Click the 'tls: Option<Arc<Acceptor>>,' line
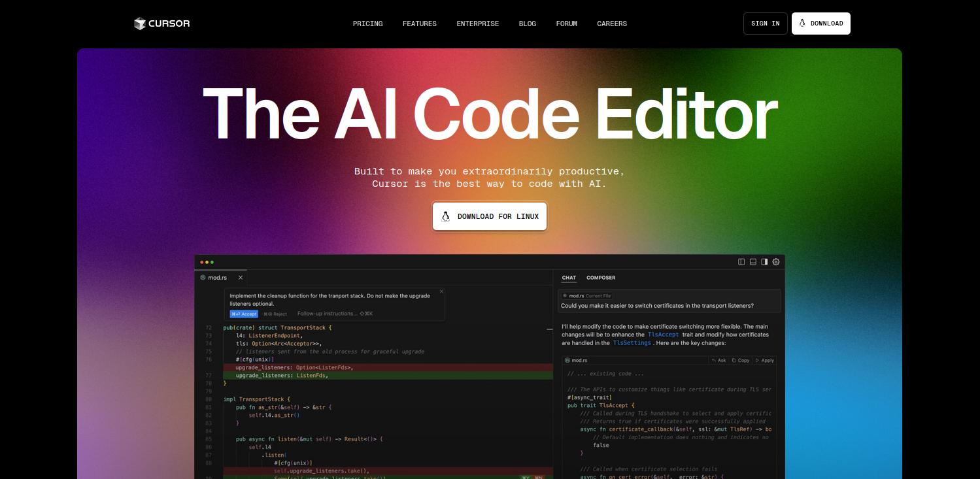Screen dimensions: 980x479 [x=279, y=343]
